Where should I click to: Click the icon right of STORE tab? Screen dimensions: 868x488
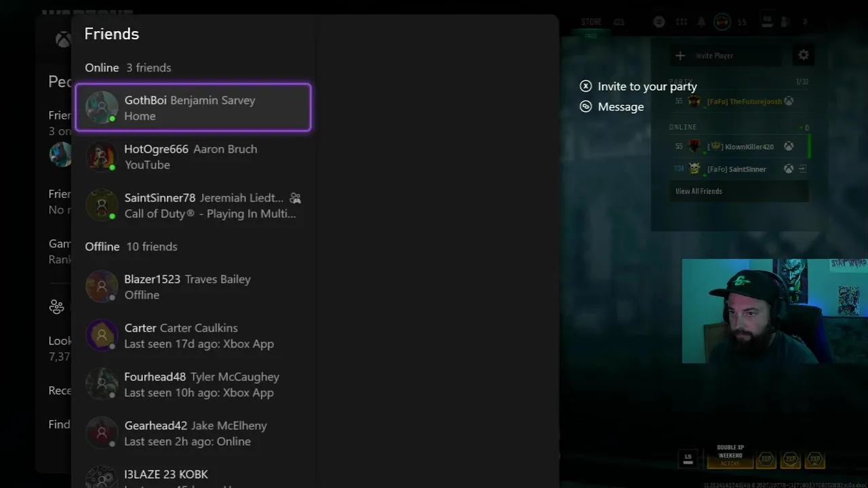pyautogui.click(x=619, y=22)
